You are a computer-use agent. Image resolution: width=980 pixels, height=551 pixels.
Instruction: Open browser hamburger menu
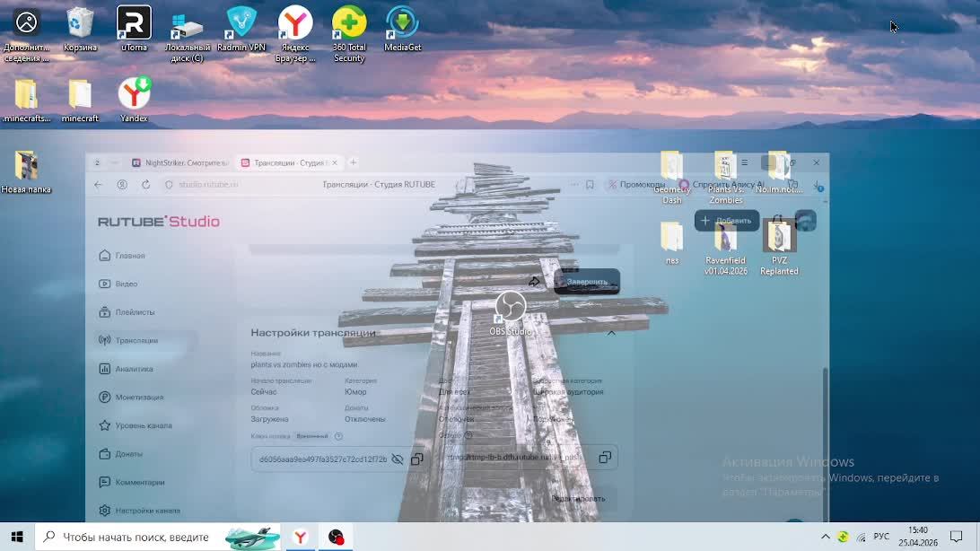(744, 162)
